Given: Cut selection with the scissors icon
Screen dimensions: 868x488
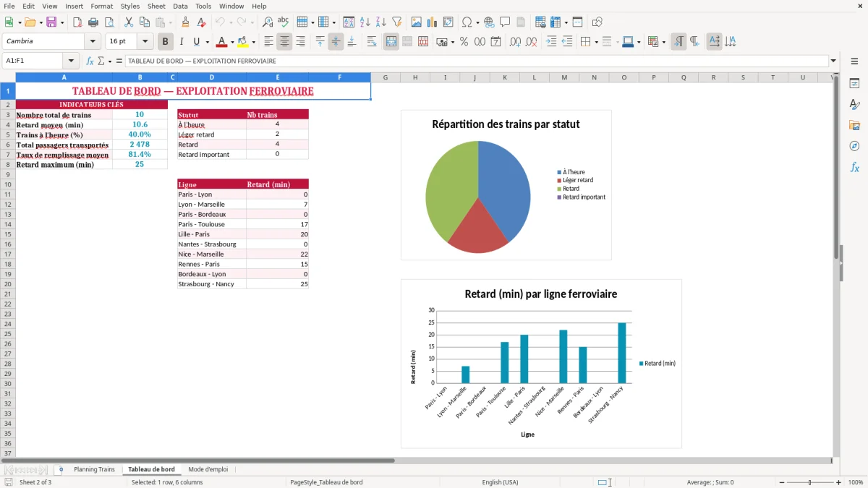Looking at the screenshot, I should [128, 22].
